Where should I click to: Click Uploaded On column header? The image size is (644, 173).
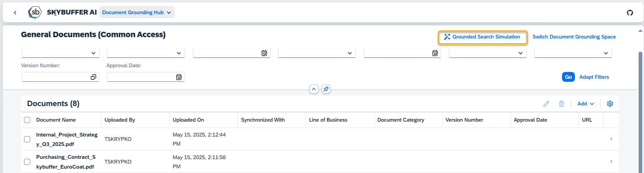[x=188, y=120]
